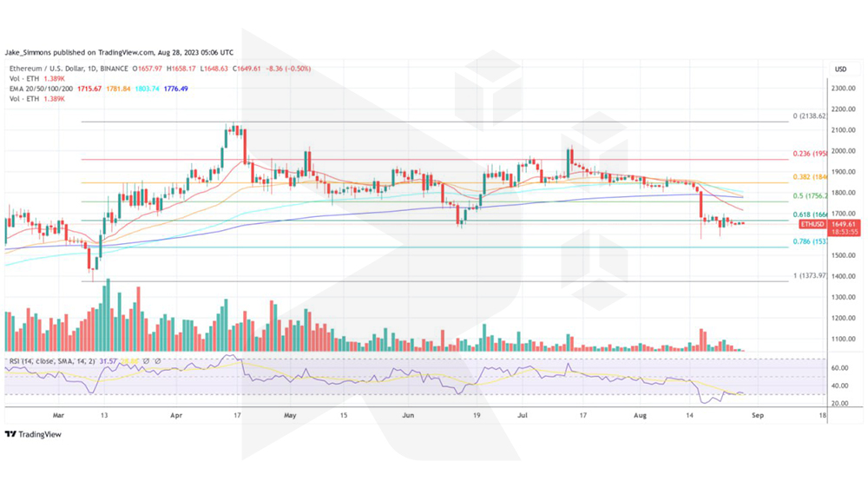Click the blue EMA 200 value 1776.49
The height and width of the screenshot is (488, 868).
point(175,89)
